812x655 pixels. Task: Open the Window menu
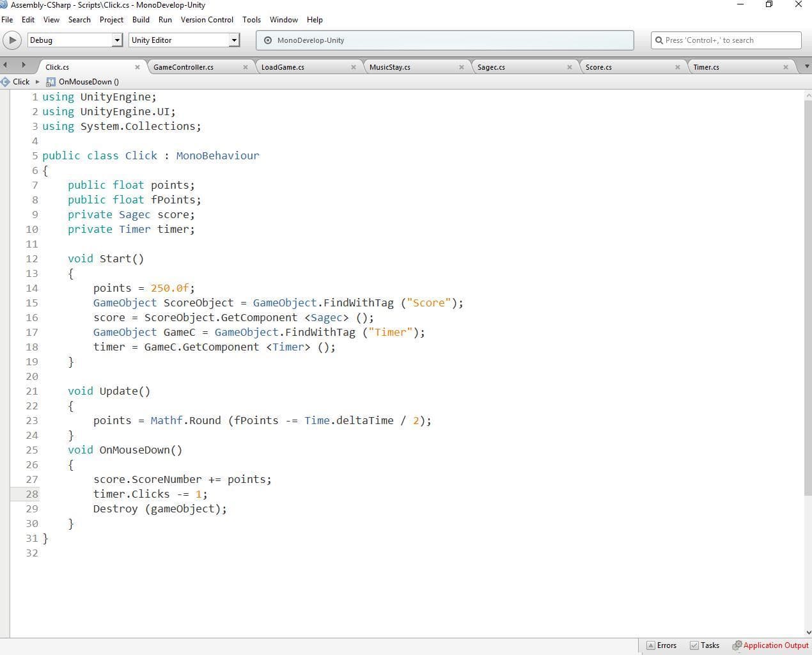coord(284,20)
